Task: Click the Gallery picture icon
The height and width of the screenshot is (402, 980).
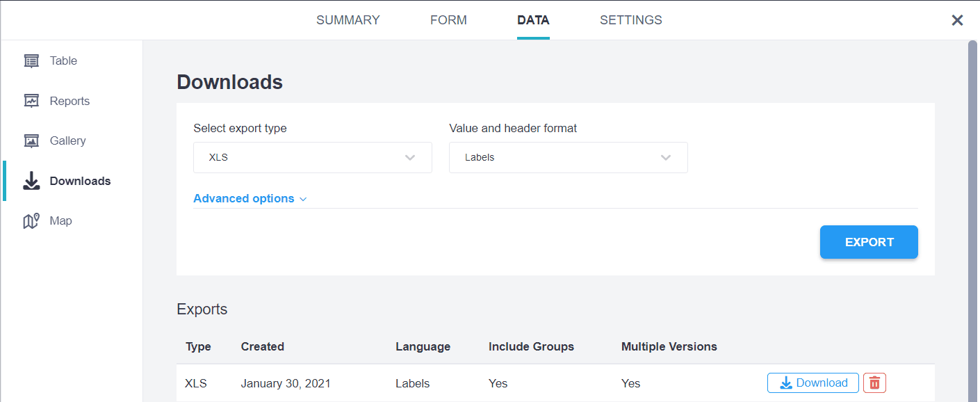Action: point(31,141)
